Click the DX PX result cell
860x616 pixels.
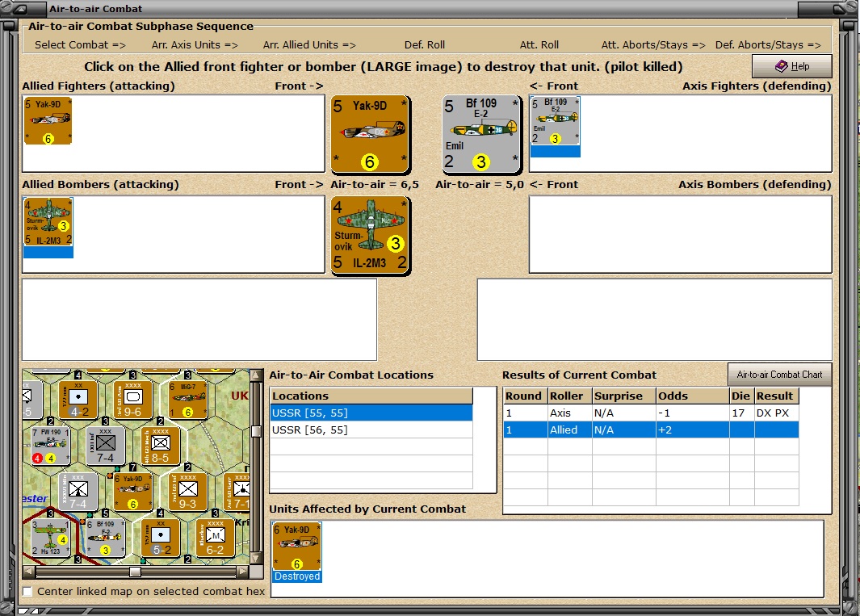pos(776,413)
